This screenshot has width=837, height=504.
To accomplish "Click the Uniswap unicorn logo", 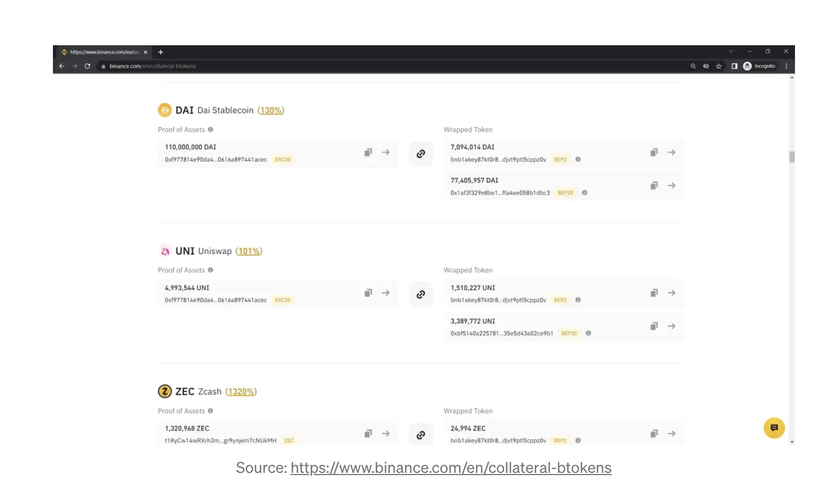I will pos(165,251).
